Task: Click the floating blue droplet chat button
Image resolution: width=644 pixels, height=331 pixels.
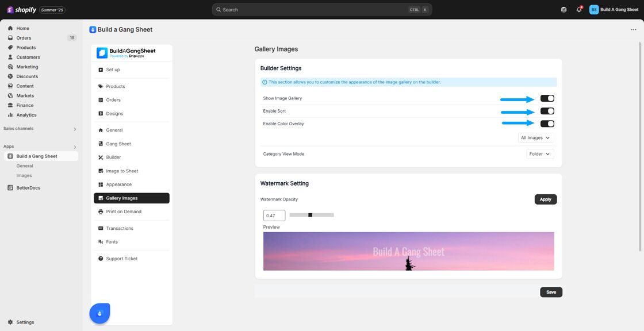Action: (100, 313)
